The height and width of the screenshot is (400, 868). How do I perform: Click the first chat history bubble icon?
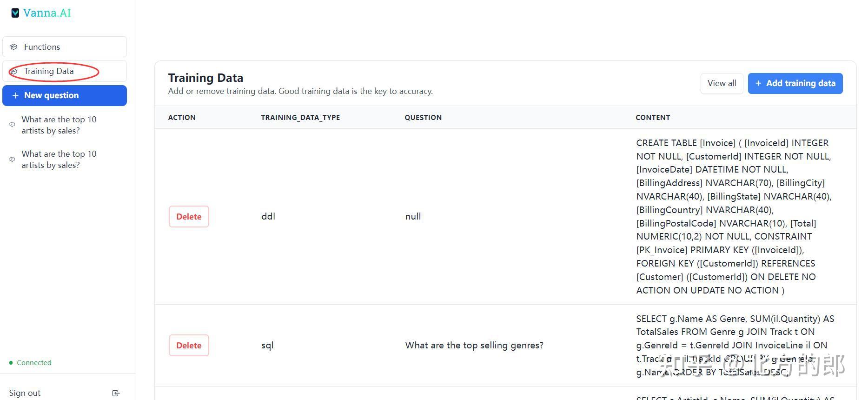pyautogui.click(x=12, y=125)
